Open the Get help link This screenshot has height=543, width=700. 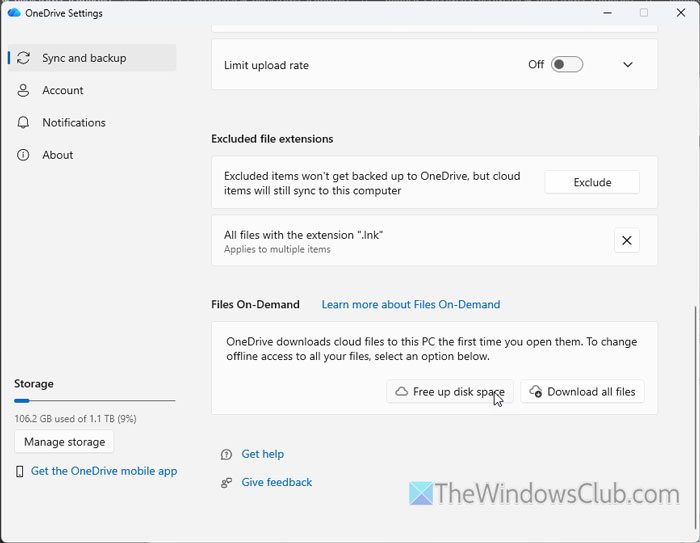[x=262, y=454]
